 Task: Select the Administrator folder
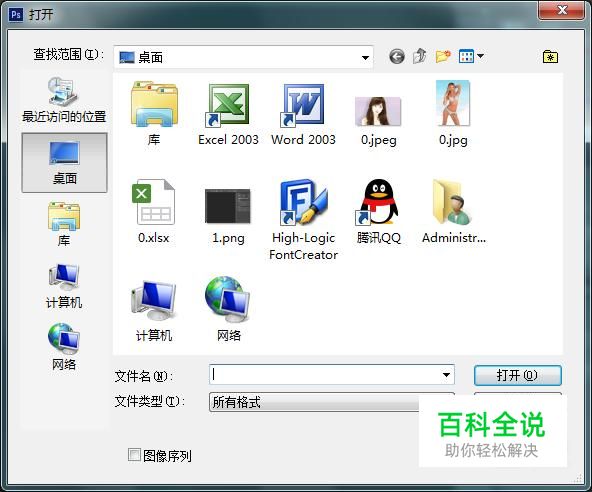pos(454,211)
